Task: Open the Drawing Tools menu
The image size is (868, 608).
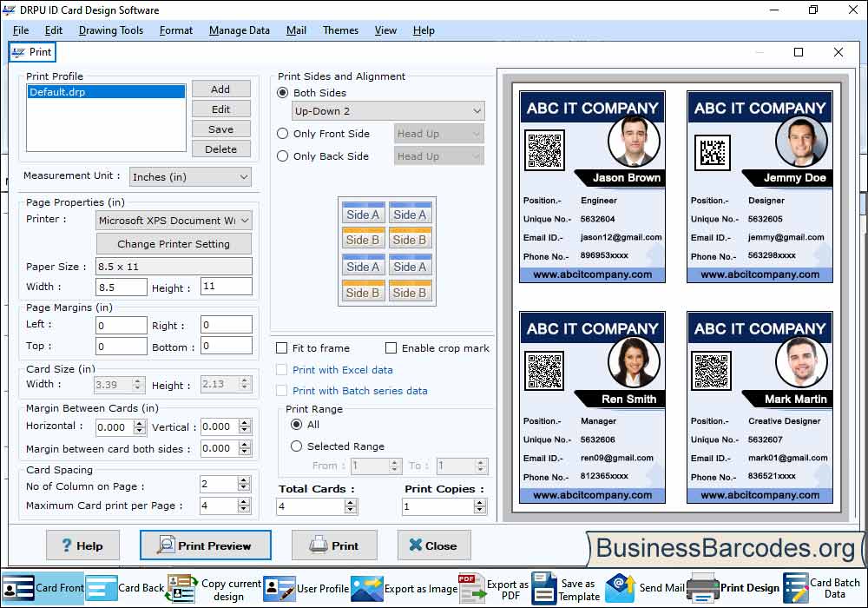Action: [x=111, y=30]
